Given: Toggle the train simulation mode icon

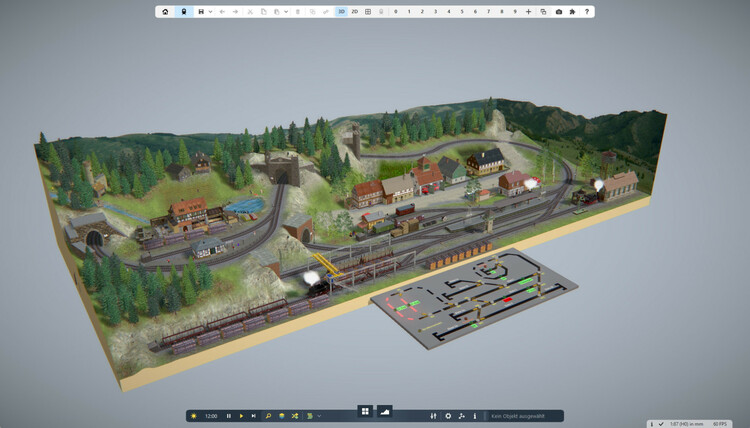Looking at the screenshot, I should [x=183, y=12].
